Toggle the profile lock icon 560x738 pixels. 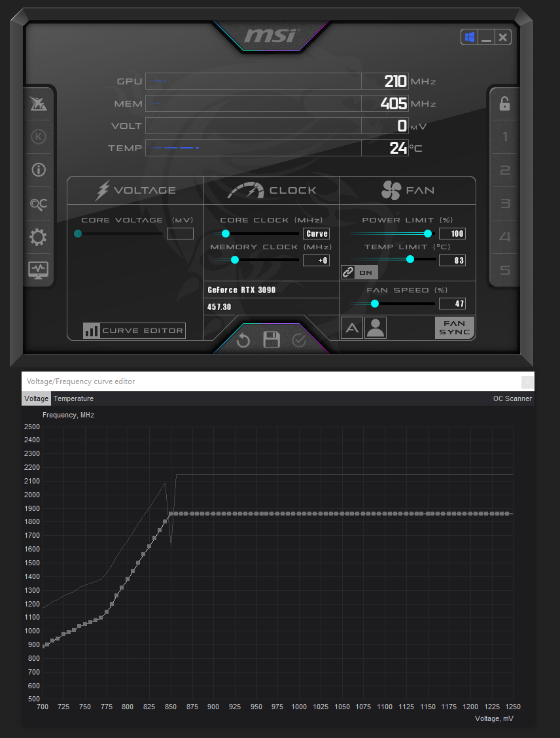[x=504, y=103]
